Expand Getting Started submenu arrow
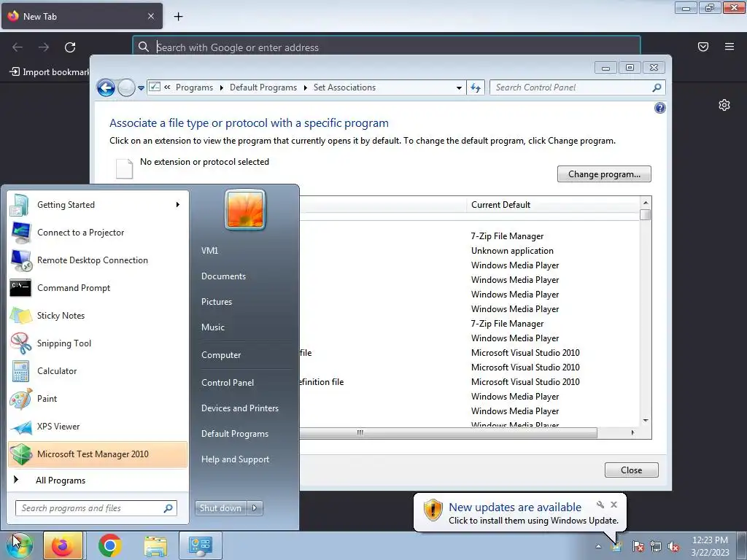 pos(178,205)
